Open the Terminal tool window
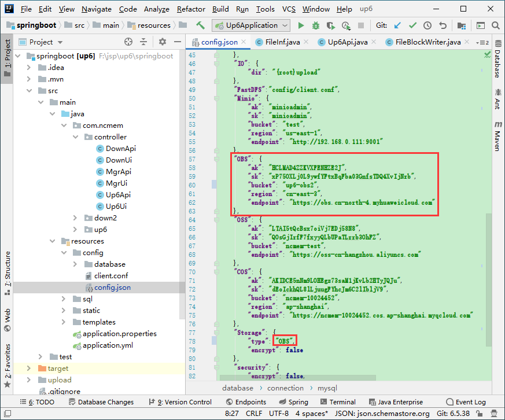Screen dimensions: 505x420 point(338,402)
